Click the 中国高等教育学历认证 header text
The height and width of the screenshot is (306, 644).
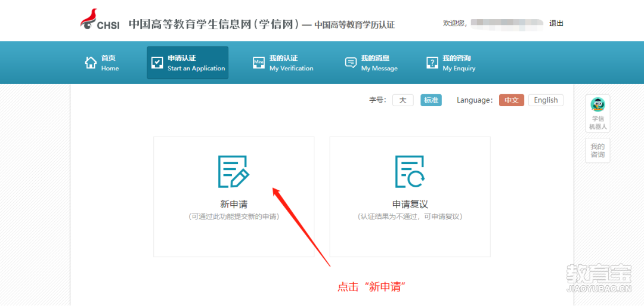pyautogui.click(x=354, y=24)
